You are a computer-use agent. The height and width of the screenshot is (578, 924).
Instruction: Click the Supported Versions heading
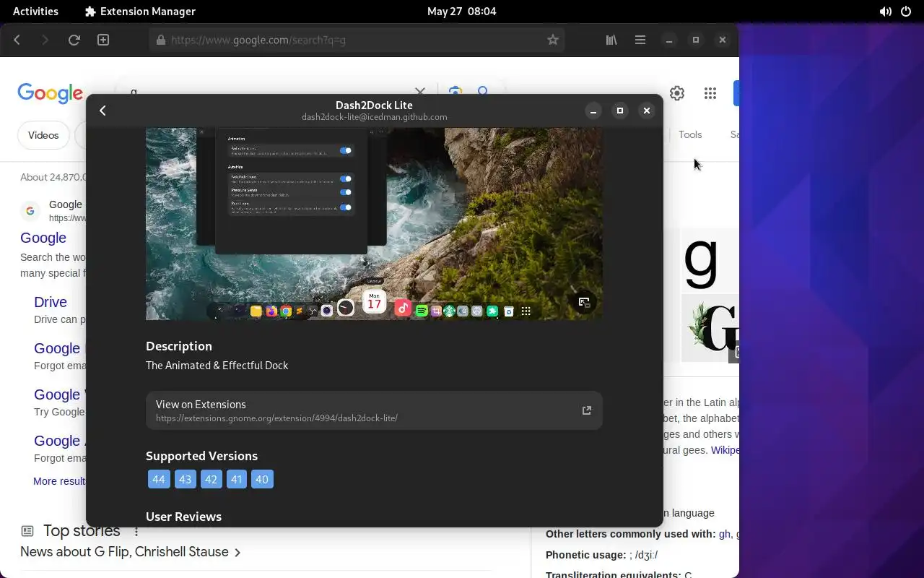[201, 456]
